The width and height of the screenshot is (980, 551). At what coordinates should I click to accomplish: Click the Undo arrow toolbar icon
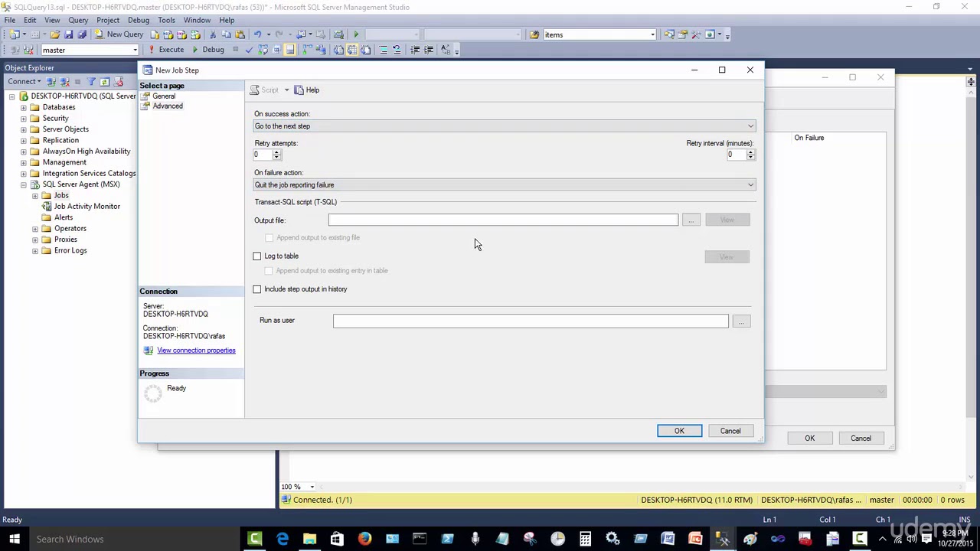(x=257, y=34)
